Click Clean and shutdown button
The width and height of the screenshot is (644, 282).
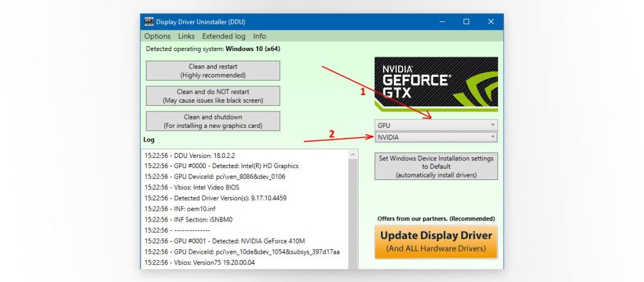coord(213,121)
